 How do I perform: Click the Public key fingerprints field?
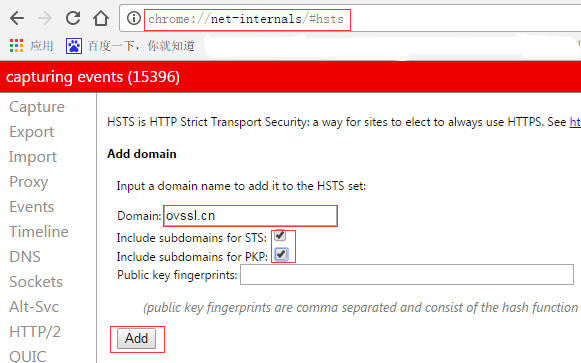[x=407, y=274]
